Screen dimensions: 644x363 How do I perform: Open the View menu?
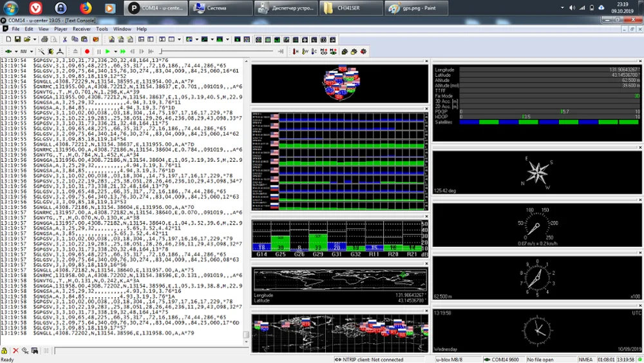point(44,29)
